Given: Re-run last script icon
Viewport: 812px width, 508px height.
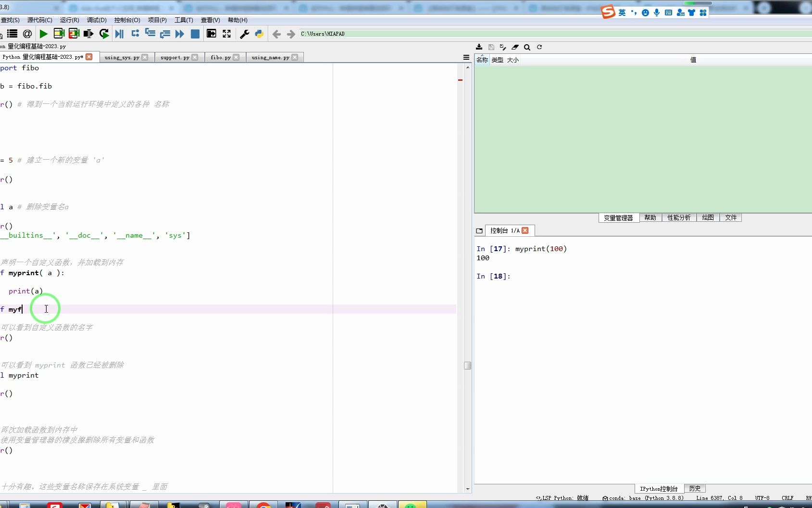Looking at the screenshot, I should pos(104,34).
